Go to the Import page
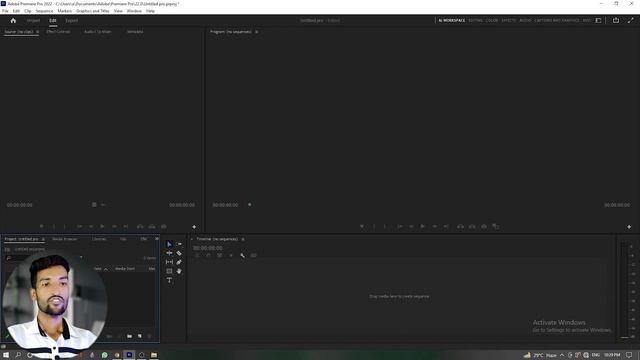Viewport: 640px width, 360px height. click(33, 20)
